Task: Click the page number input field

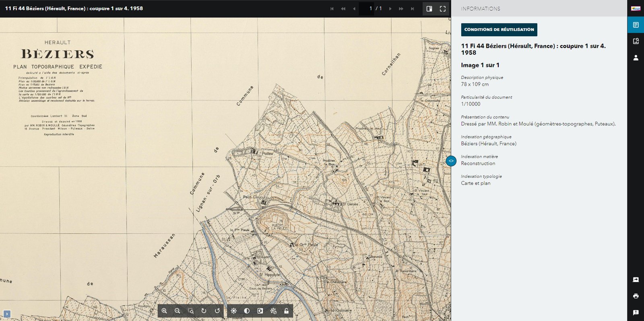Action: coord(366,8)
